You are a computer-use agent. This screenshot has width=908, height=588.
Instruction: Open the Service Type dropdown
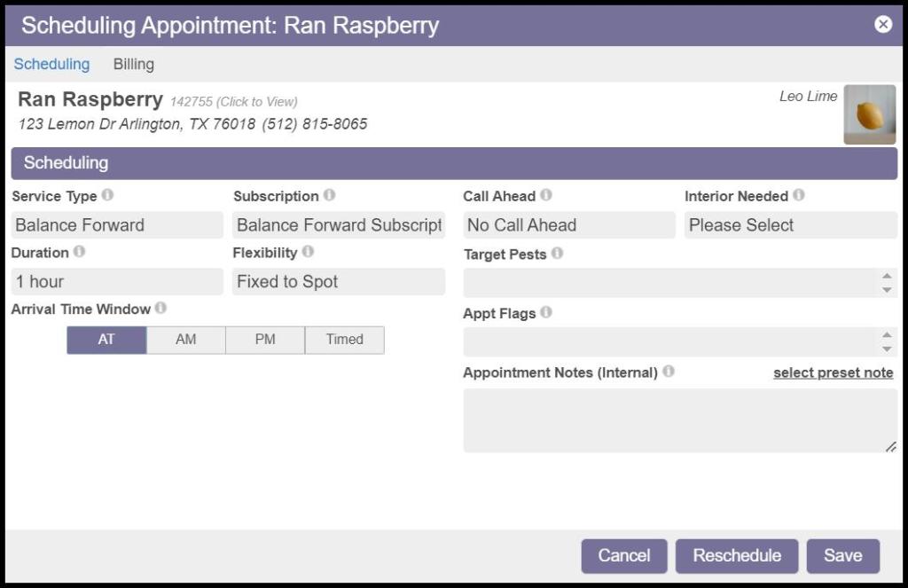point(117,225)
